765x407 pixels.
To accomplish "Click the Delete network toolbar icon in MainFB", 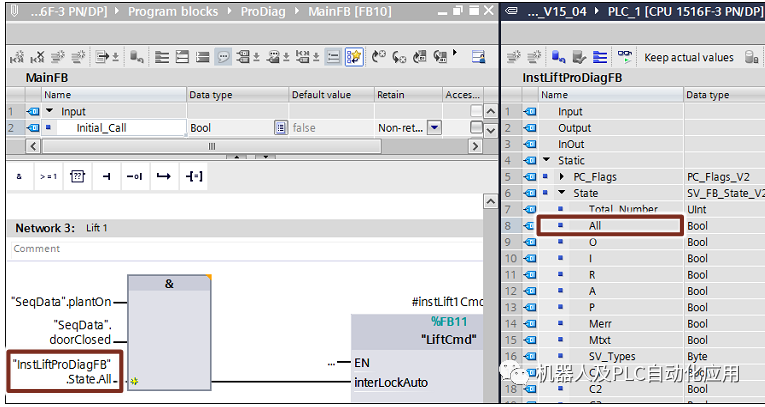I will click(x=37, y=58).
